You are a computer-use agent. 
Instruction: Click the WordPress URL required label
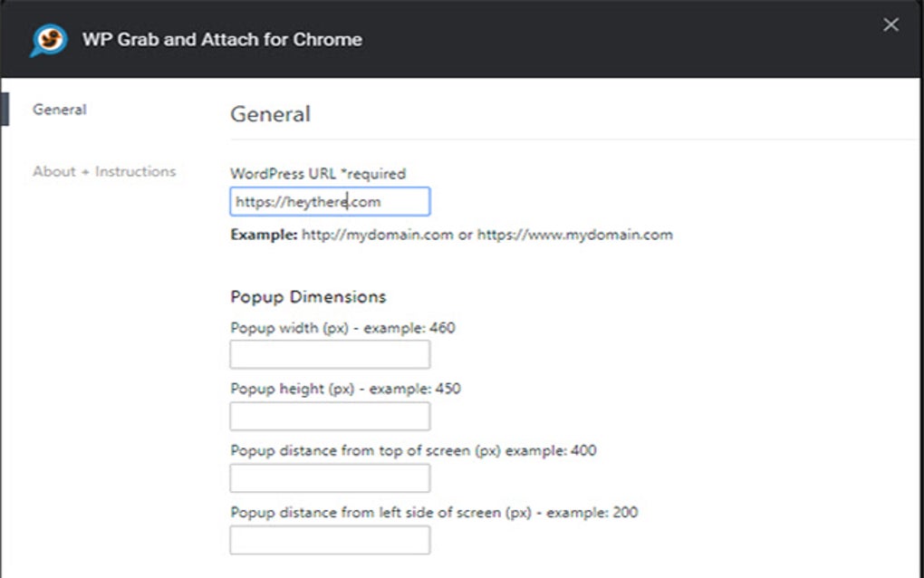click(318, 173)
